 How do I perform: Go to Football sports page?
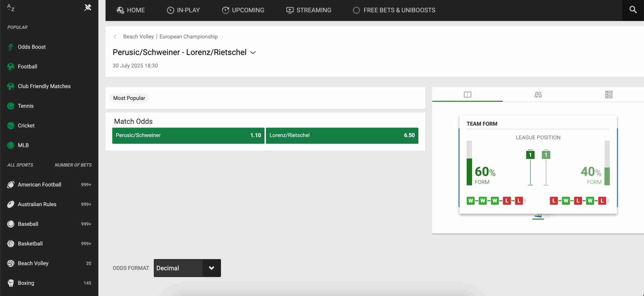pos(49,66)
